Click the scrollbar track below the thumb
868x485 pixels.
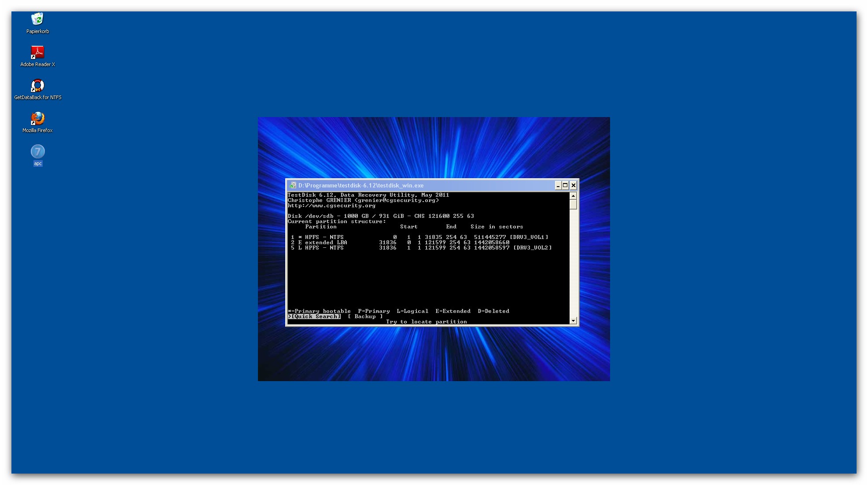tap(573, 264)
